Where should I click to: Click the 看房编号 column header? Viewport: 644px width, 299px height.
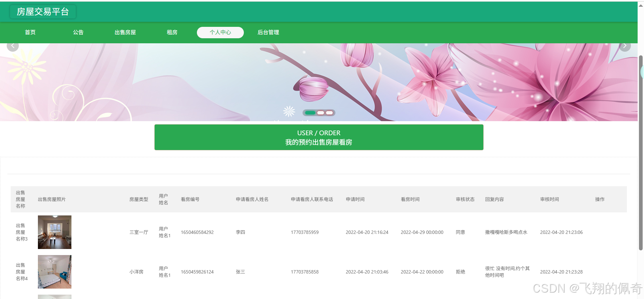point(190,199)
